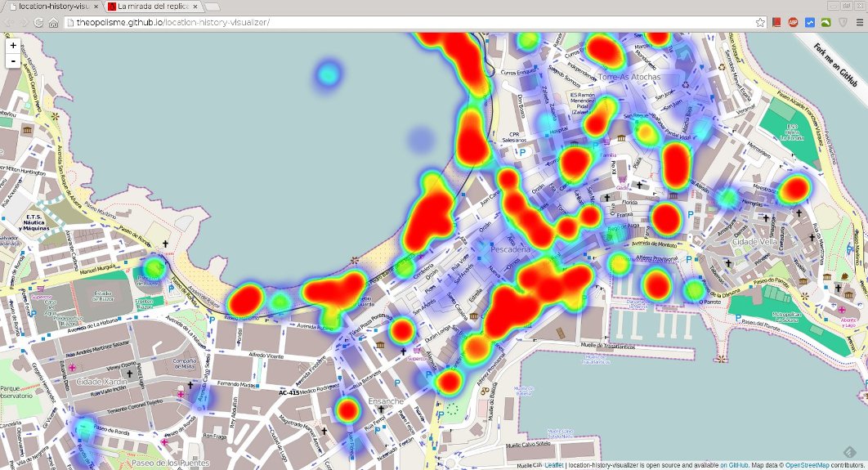This screenshot has height=470, width=868.
Task: Click the E.T.S. Náutica y Máquinas label
Action: point(34,222)
